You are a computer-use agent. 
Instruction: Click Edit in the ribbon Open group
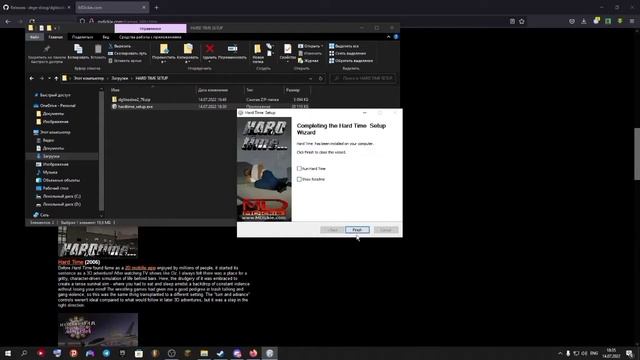(x=310, y=53)
